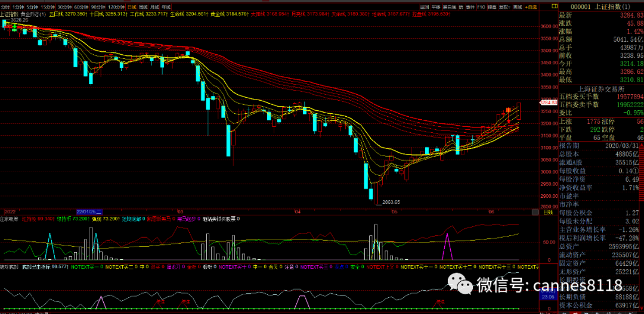Click the 总额 turnover row
644x314 pixels.
[x=601, y=39]
